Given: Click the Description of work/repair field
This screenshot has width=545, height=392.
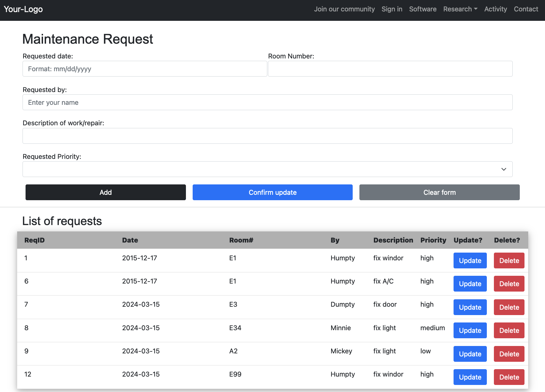Looking at the screenshot, I should (x=267, y=136).
